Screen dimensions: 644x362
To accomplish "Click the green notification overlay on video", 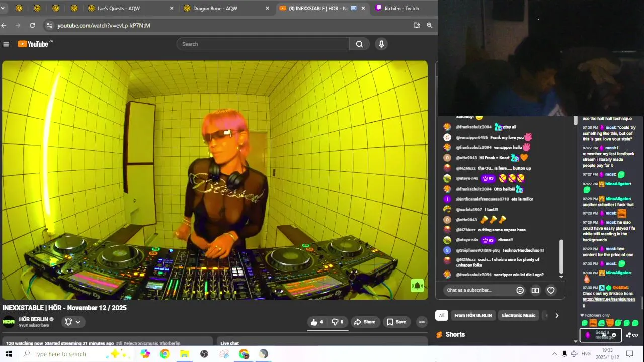I will 417,286.
